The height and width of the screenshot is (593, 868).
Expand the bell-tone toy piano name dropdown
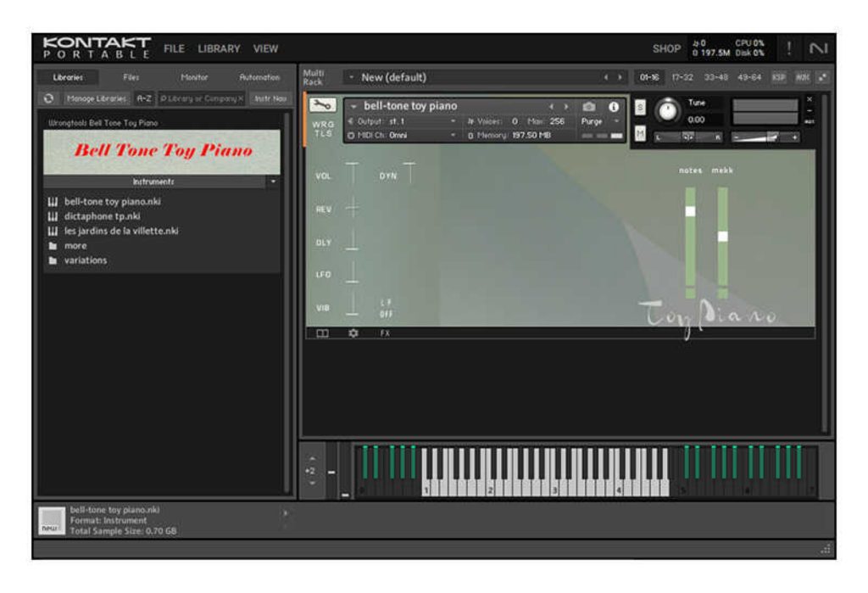353,106
